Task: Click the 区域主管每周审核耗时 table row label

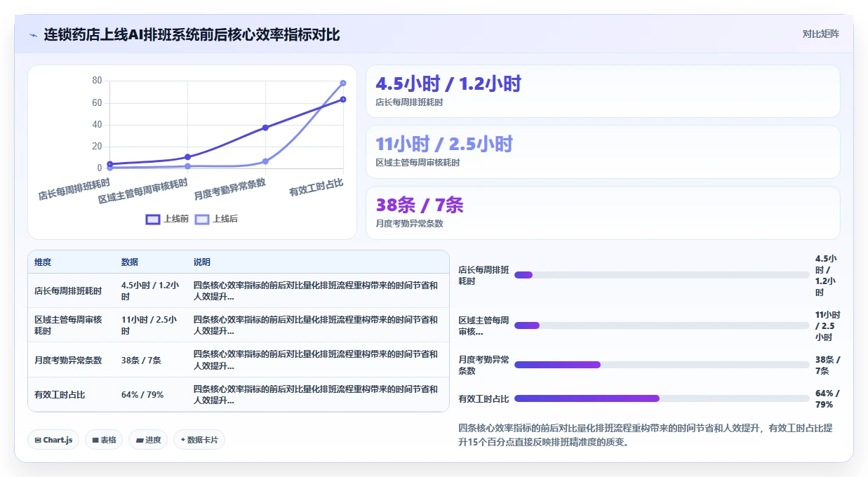Action: [68, 325]
